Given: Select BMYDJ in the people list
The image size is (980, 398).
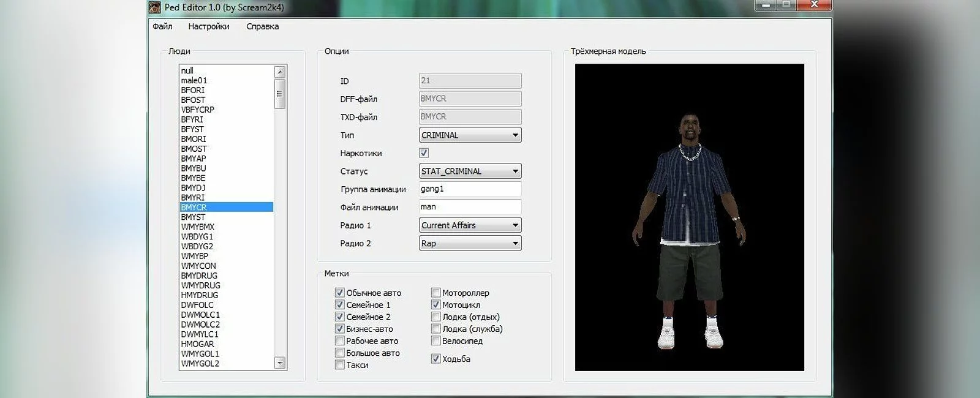Looking at the screenshot, I should coord(227,188).
